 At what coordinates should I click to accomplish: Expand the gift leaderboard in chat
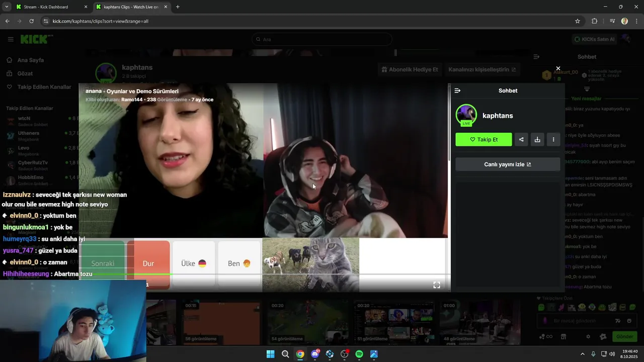[587, 89]
